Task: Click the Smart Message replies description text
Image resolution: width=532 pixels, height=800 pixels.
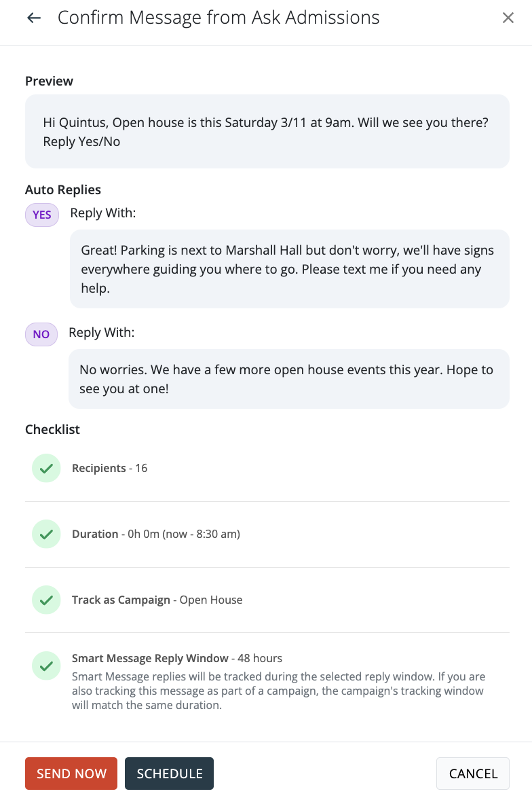Action: coord(278,691)
